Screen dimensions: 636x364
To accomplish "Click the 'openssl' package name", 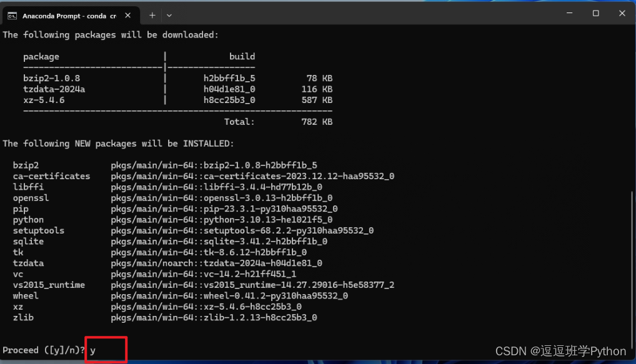I will click(31, 198).
